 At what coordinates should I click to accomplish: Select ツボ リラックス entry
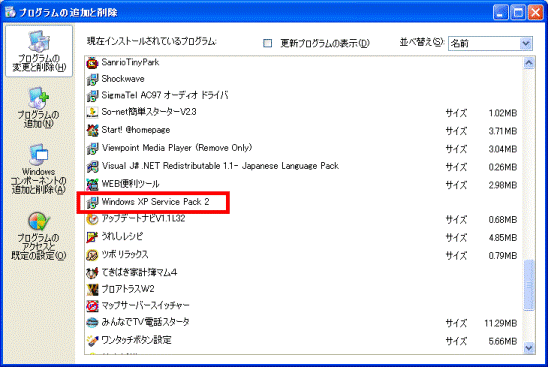click(x=125, y=255)
